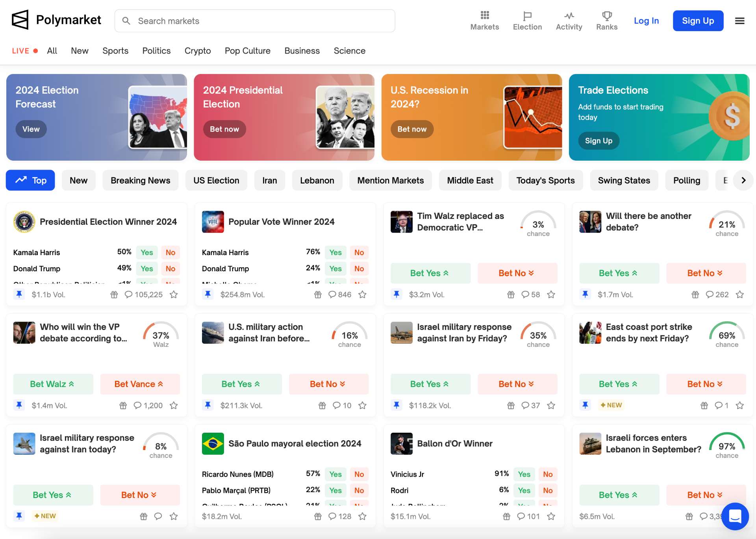Open gift icon on Presidential Election Winner card
Viewport: 756px width, 539px height.
coord(114,295)
